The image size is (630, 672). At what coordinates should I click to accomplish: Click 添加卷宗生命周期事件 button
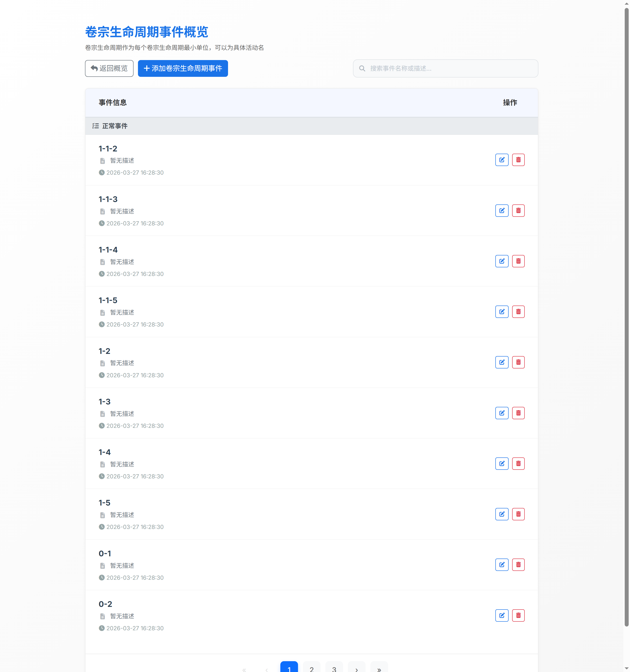point(183,68)
